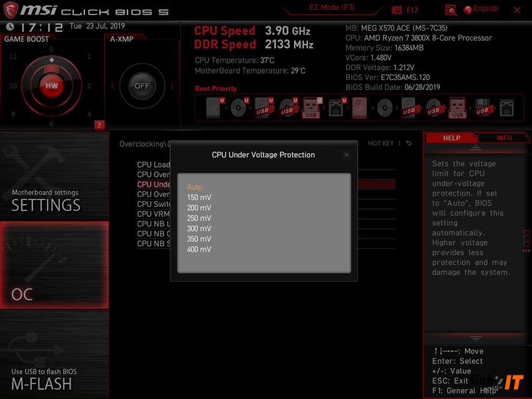
Task: Select the red-outlined USB key boot icon
Action: pos(458,108)
